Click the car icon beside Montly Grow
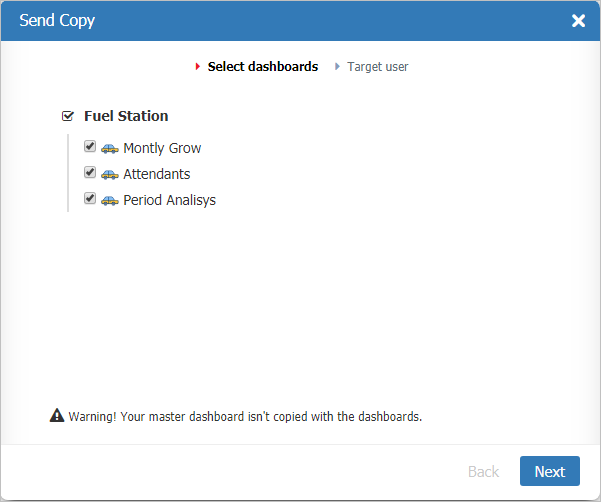Screen dimensions: 601x502 pos(110,148)
